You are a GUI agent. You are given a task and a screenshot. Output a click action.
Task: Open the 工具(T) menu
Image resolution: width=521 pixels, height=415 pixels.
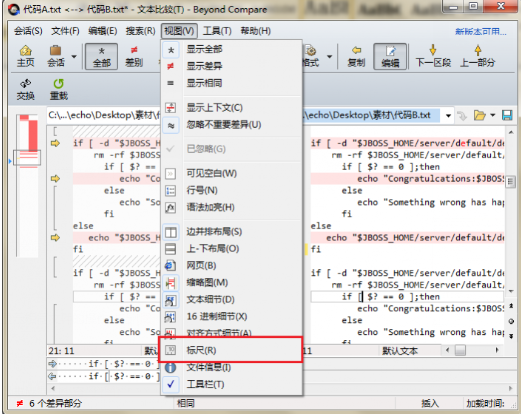(x=217, y=31)
